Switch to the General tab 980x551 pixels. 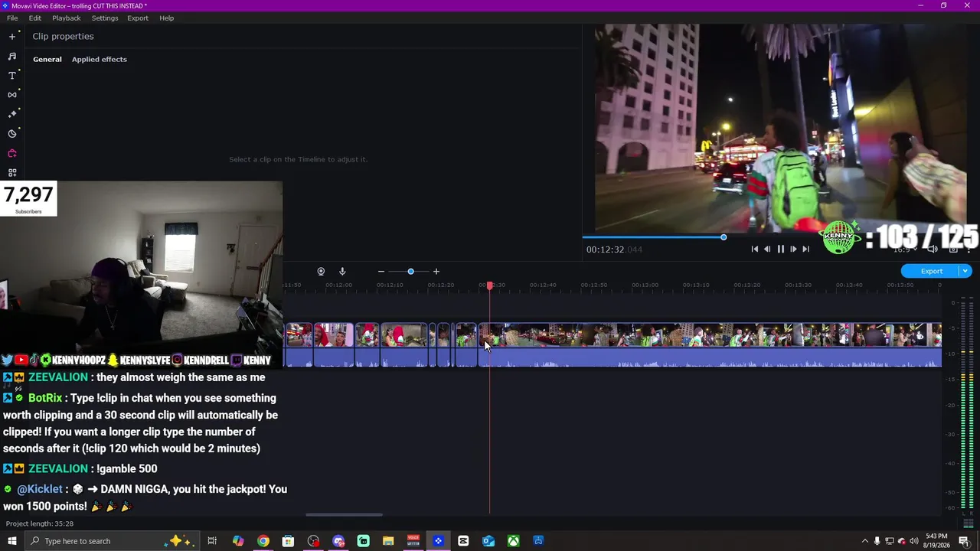47,59
